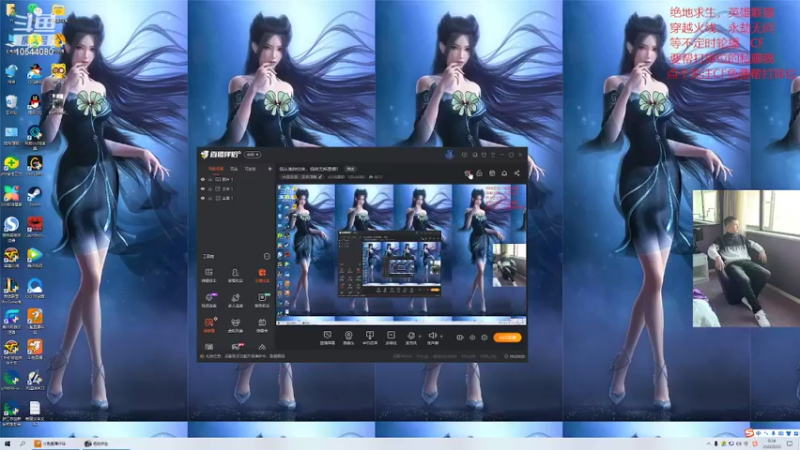Toggle eye visibility for the desktop source row

click(203, 198)
